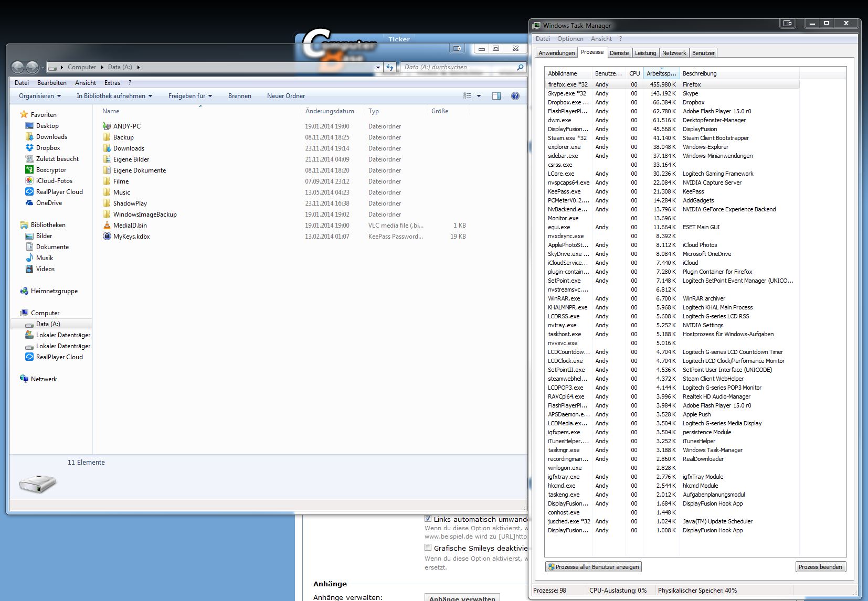
Task: Open the Extras menu in Explorer
Action: point(112,83)
